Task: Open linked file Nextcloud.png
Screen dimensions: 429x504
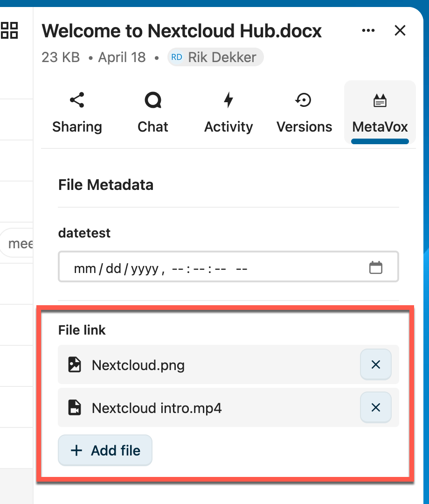Action: (x=138, y=365)
